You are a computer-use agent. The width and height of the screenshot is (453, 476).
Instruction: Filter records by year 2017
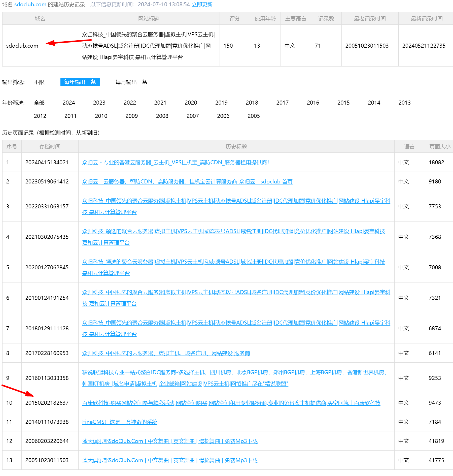[283, 103]
